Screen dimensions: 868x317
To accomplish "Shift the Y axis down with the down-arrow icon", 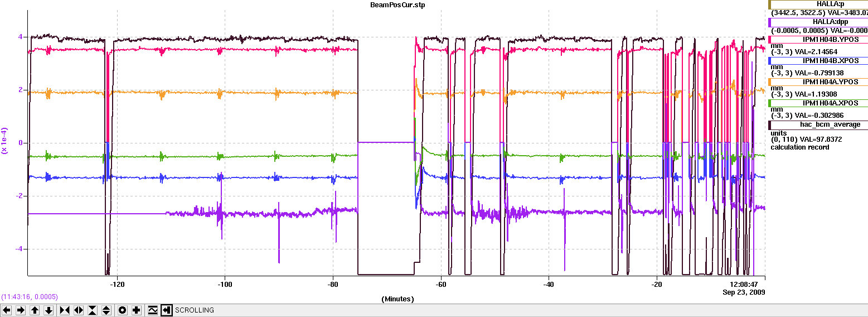I will [49, 310].
